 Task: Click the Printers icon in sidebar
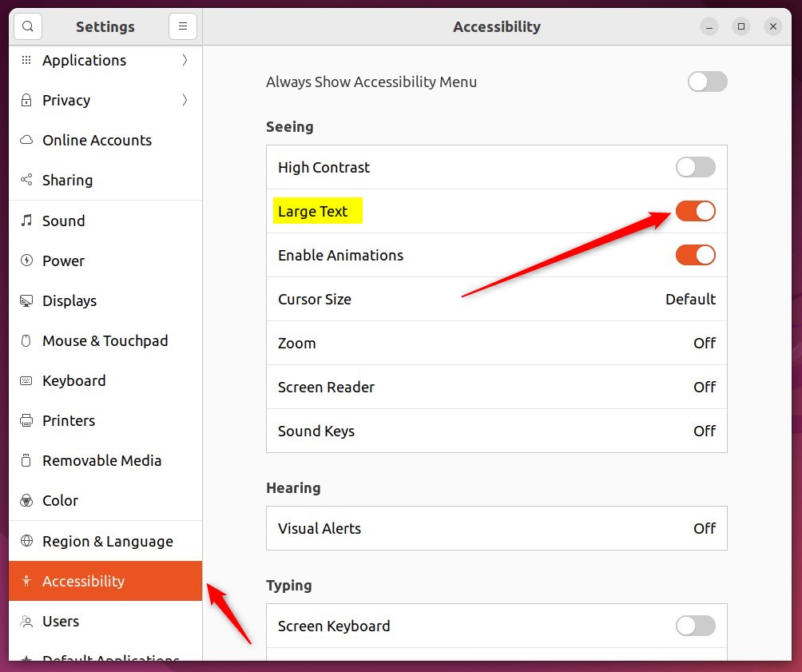click(x=27, y=421)
